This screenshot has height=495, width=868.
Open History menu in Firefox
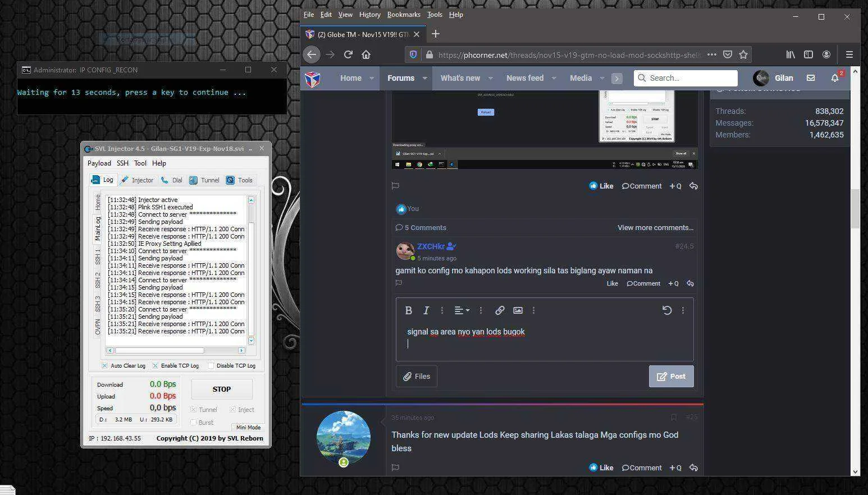click(x=369, y=15)
